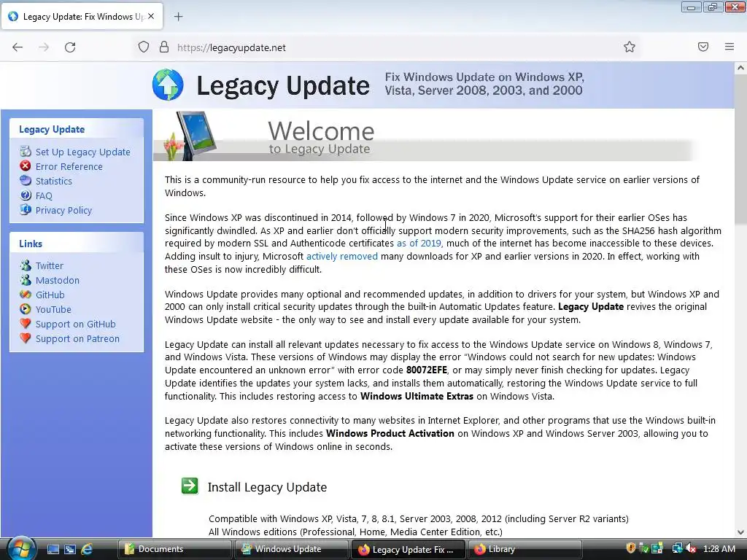The width and height of the screenshot is (747, 560).
Task: Open a new tab with the plus button
Action: (x=178, y=17)
